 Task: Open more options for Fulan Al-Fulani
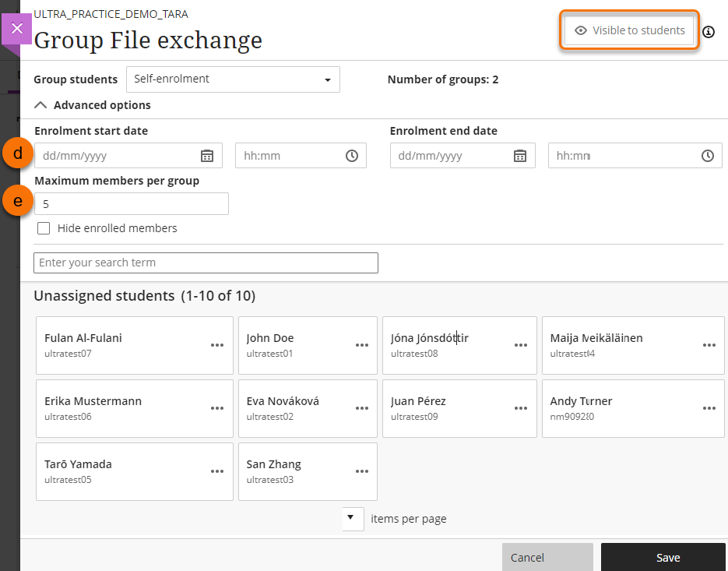tap(217, 345)
